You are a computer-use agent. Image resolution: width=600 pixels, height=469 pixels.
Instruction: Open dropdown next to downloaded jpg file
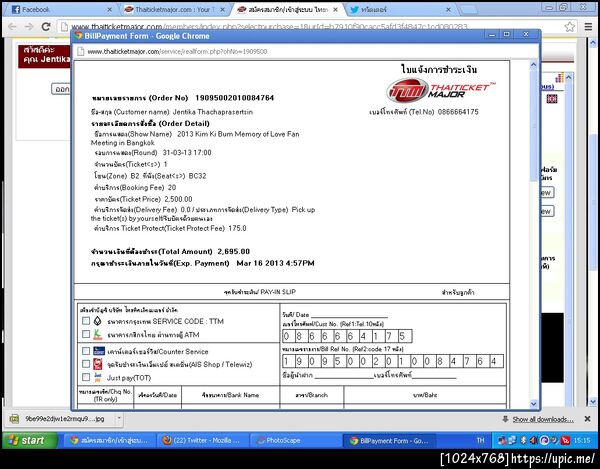(119, 419)
